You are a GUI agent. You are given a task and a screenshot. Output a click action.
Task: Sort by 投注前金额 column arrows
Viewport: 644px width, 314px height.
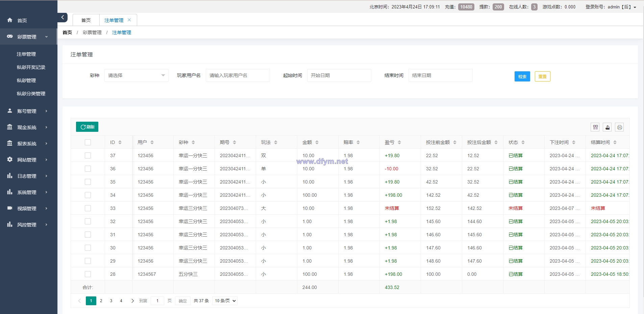pyautogui.click(x=455, y=142)
